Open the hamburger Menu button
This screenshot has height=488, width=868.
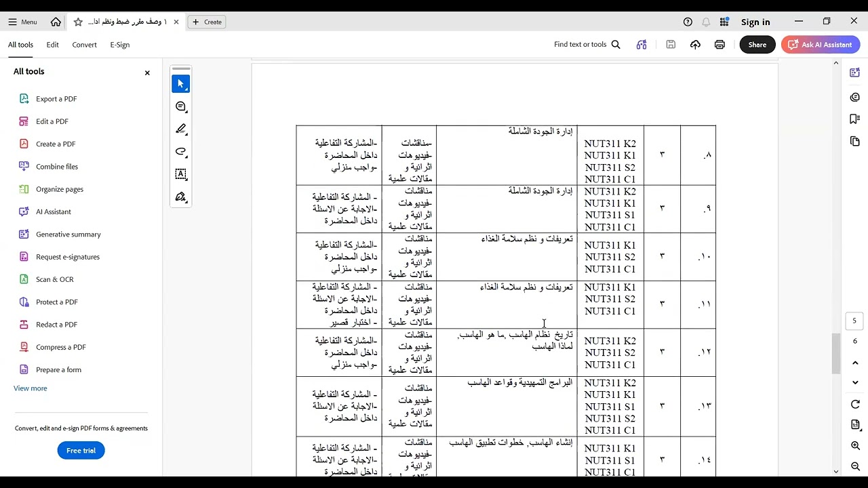[22, 22]
